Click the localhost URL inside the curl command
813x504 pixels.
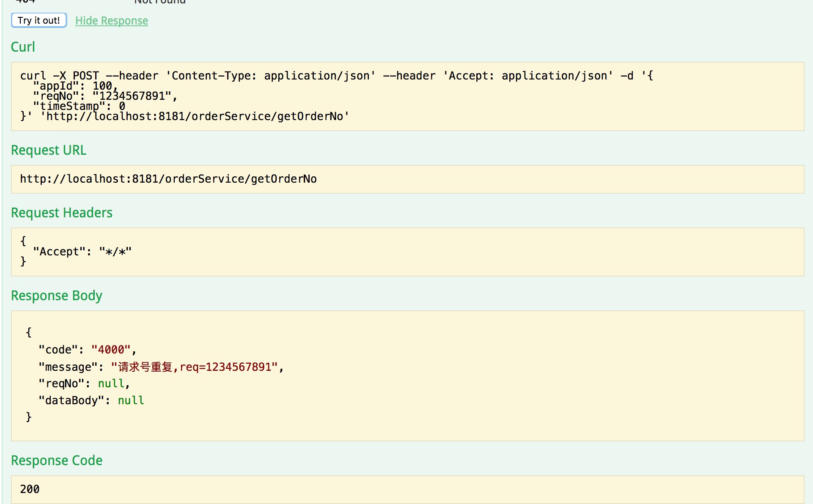pos(195,116)
